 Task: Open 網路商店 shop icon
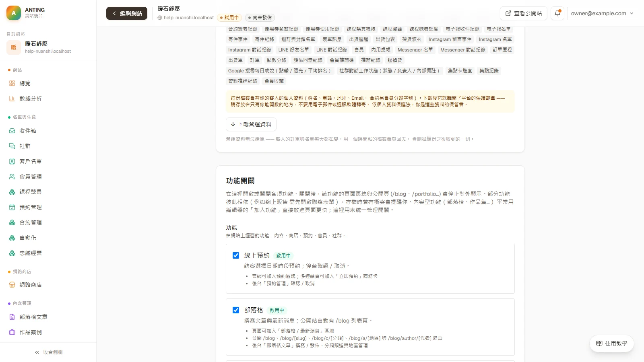pos(12,285)
